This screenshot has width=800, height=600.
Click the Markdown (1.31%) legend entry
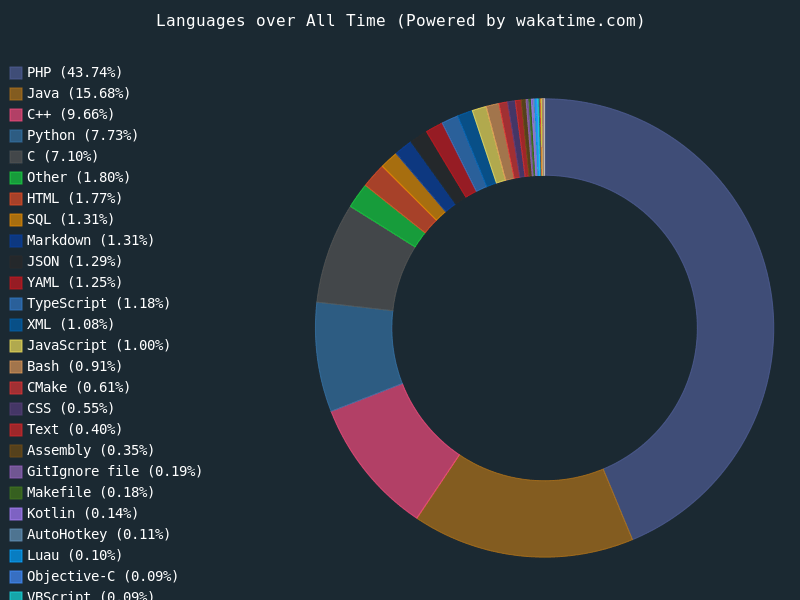click(x=90, y=240)
